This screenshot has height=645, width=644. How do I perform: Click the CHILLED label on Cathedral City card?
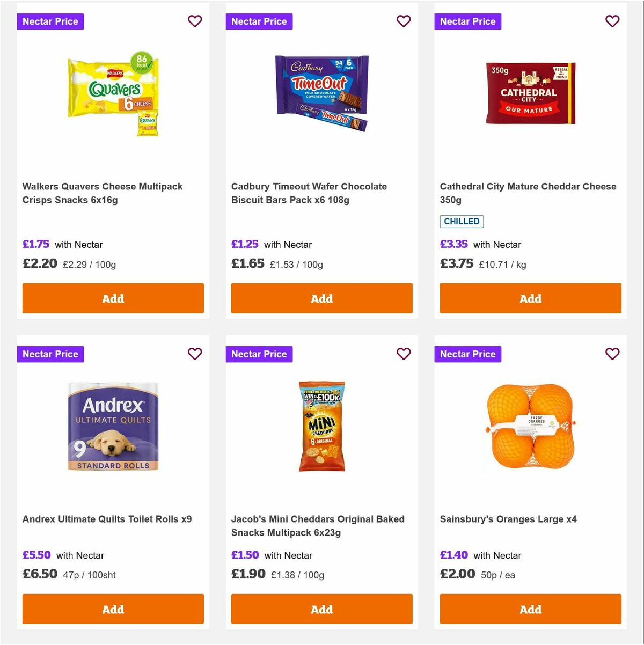pos(462,221)
